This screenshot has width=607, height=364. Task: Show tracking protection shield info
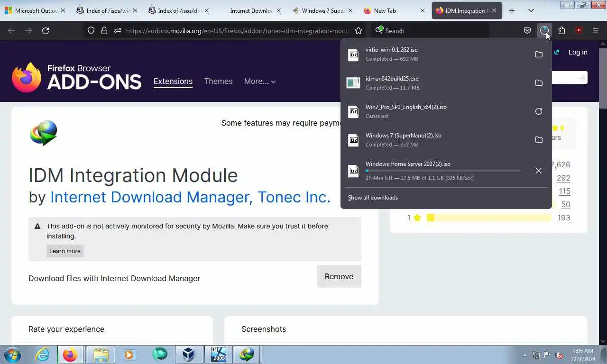tap(91, 30)
